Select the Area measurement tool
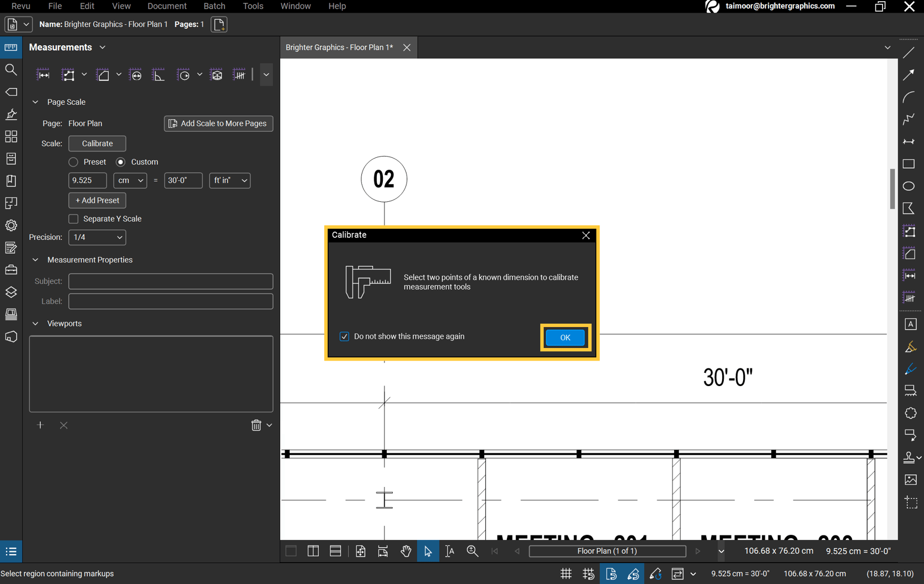This screenshot has width=924, height=584. [x=103, y=74]
